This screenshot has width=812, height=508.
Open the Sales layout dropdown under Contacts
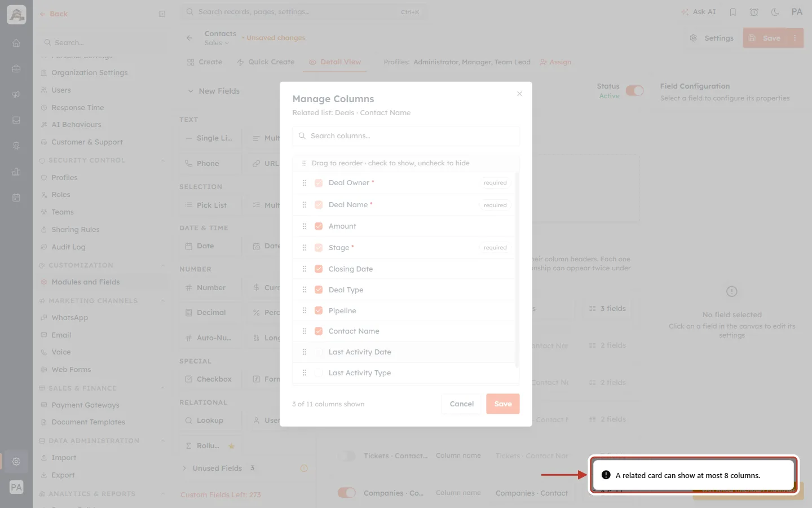click(217, 43)
